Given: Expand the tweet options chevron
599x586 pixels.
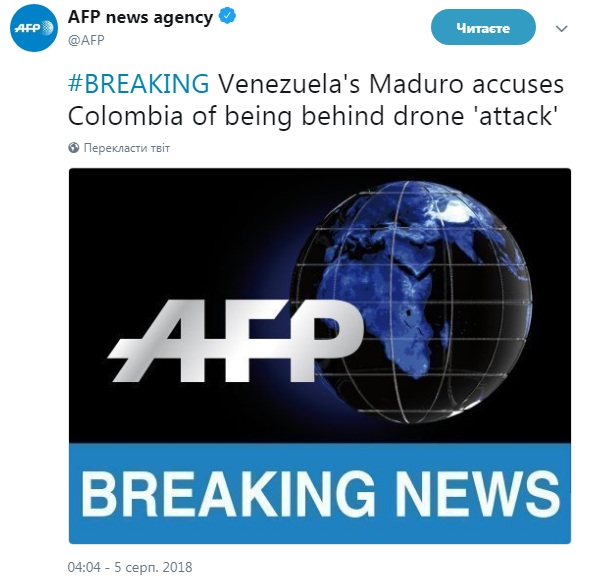Looking at the screenshot, I should 561,28.
